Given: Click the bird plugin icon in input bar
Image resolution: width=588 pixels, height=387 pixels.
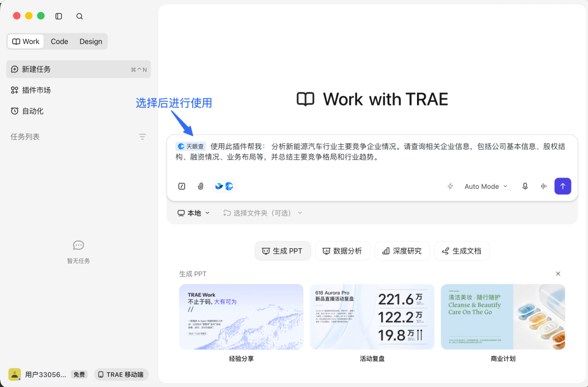Looking at the screenshot, I should (219, 186).
